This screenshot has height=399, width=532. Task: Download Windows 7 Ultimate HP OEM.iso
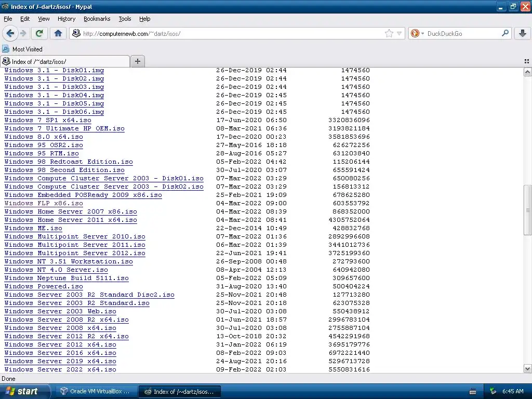click(x=64, y=129)
